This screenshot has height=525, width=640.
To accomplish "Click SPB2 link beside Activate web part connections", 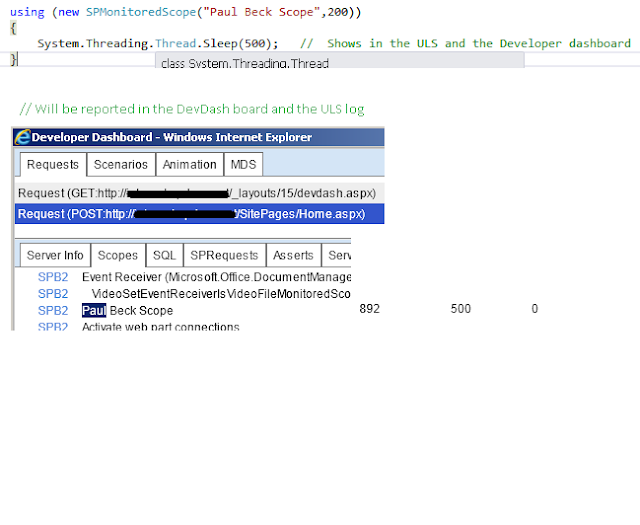I will coord(53,327).
